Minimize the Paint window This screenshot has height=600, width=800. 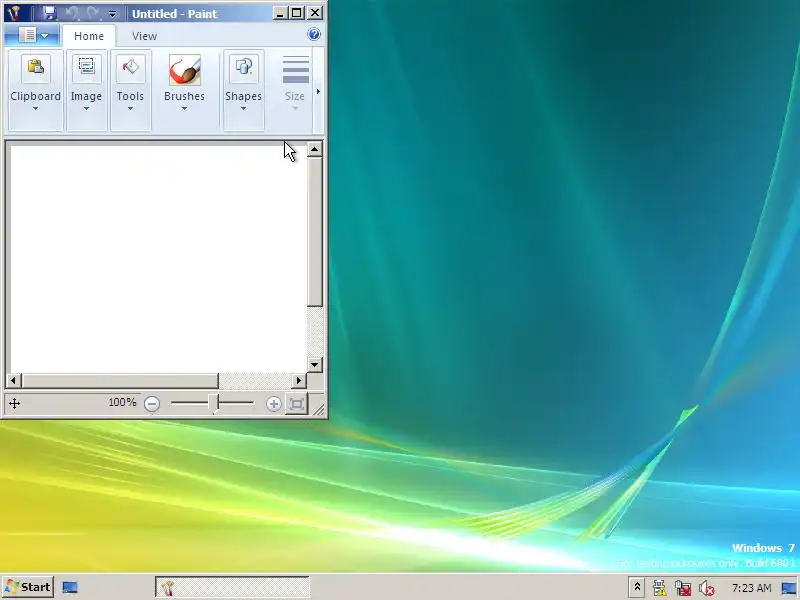[279, 13]
